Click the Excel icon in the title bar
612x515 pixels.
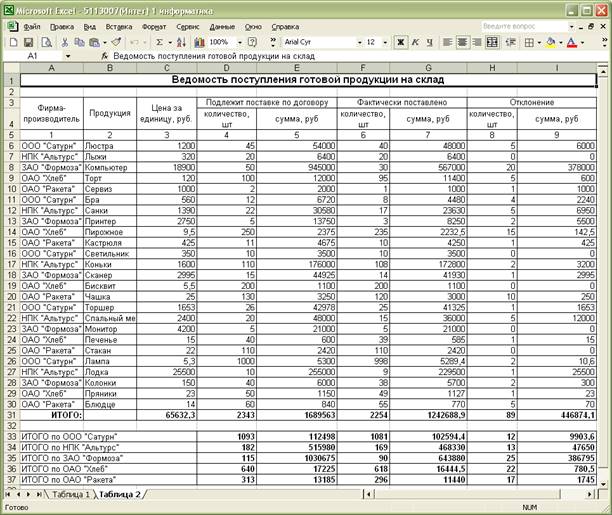coord(9,9)
